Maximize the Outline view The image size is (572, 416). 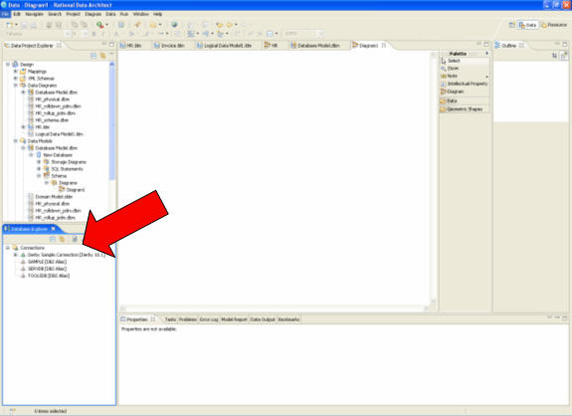pyautogui.click(x=565, y=44)
